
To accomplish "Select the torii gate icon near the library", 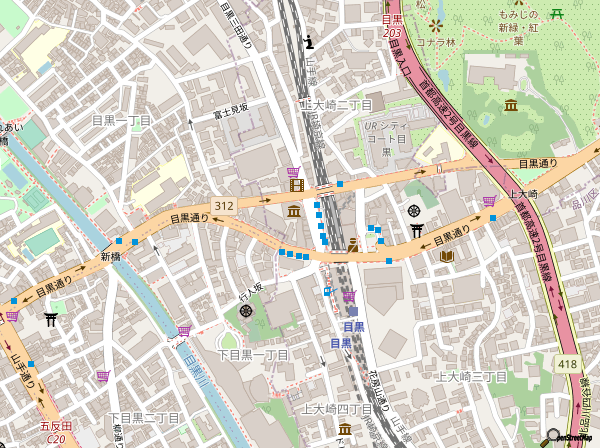I will click(416, 231).
